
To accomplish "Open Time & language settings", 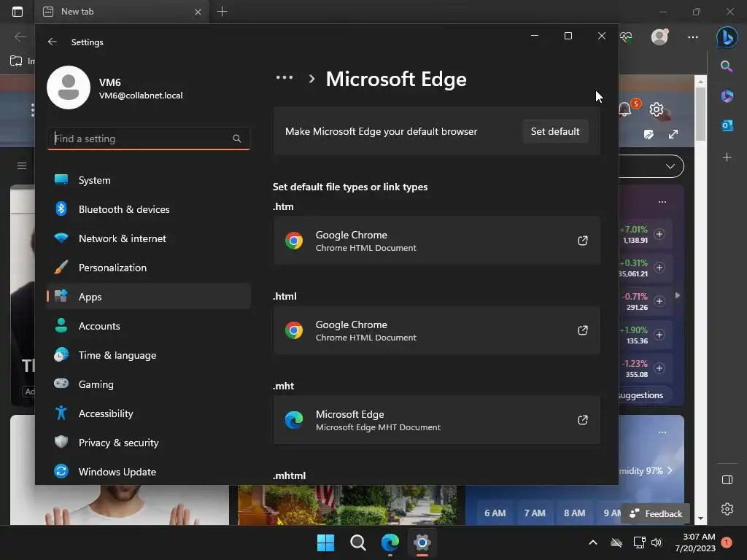I will tap(149, 355).
